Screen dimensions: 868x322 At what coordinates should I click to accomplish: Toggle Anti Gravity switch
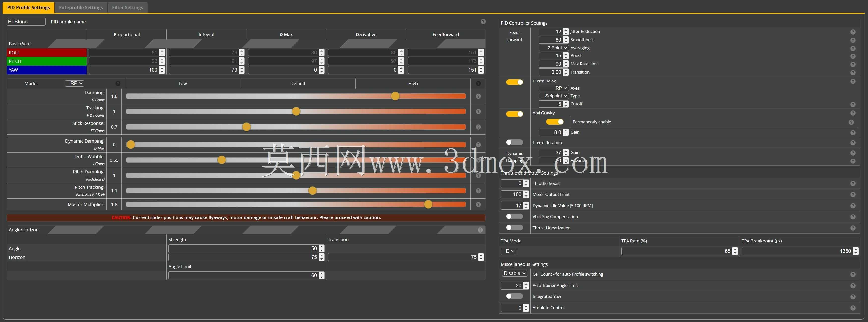[514, 114]
